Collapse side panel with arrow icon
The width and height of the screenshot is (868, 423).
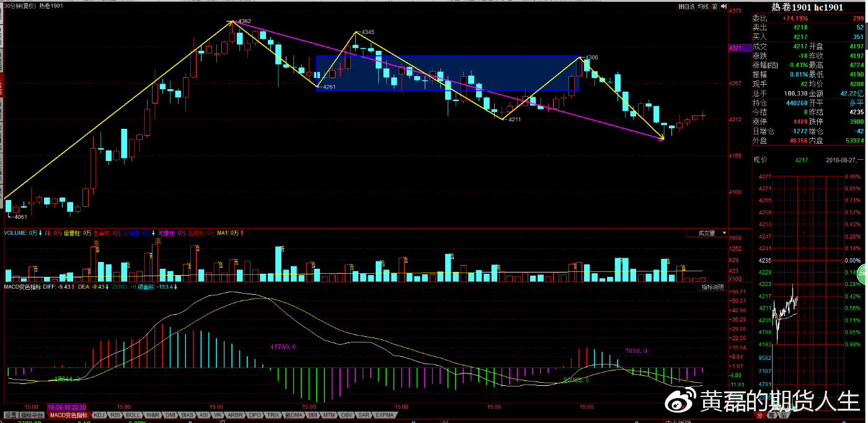pos(723,6)
